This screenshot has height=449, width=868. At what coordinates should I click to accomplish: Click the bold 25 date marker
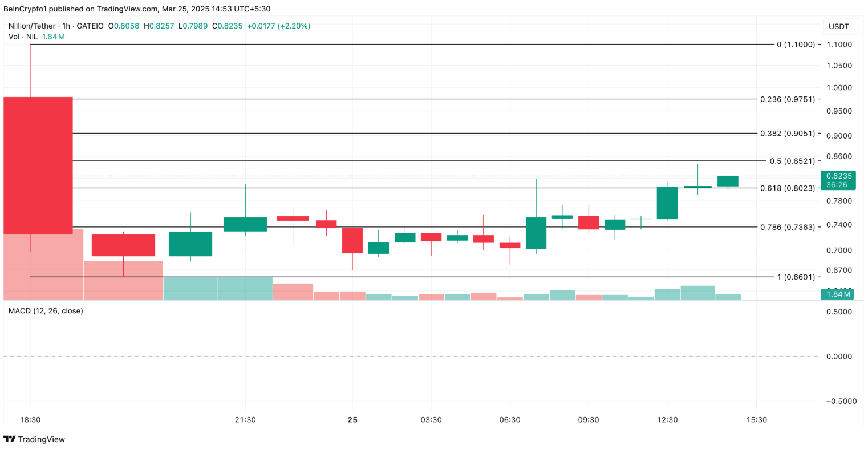pyautogui.click(x=352, y=420)
